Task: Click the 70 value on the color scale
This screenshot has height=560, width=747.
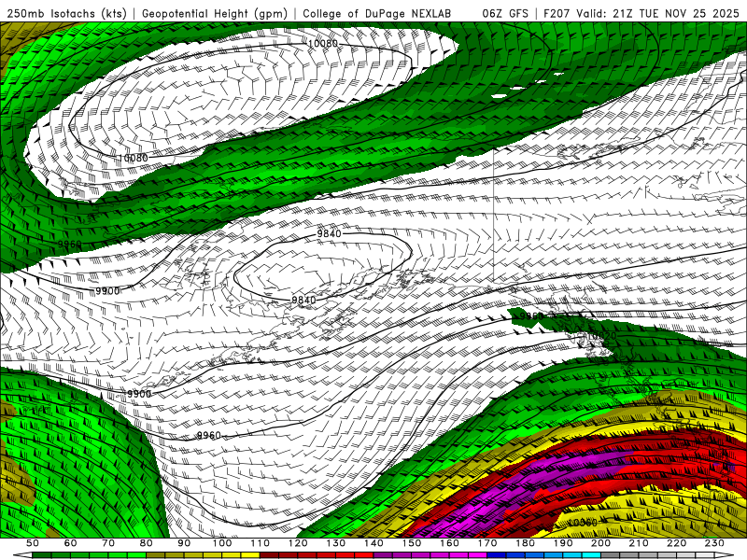Action: (x=108, y=543)
